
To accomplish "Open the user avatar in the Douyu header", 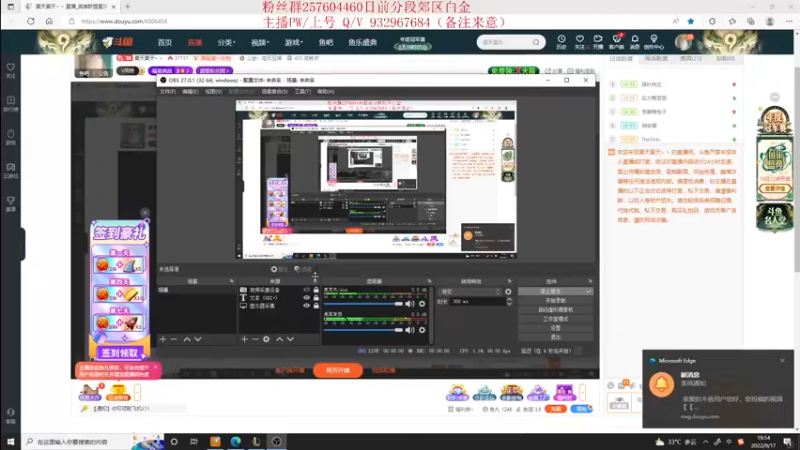I will (683, 42).
